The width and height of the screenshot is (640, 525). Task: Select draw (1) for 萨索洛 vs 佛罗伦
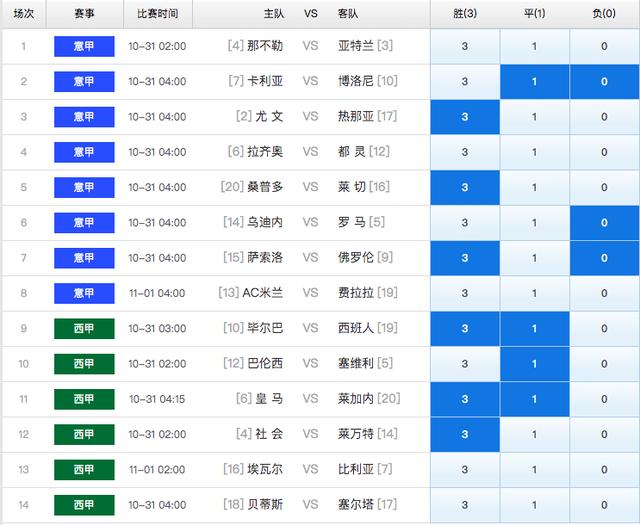pos(535,258)
